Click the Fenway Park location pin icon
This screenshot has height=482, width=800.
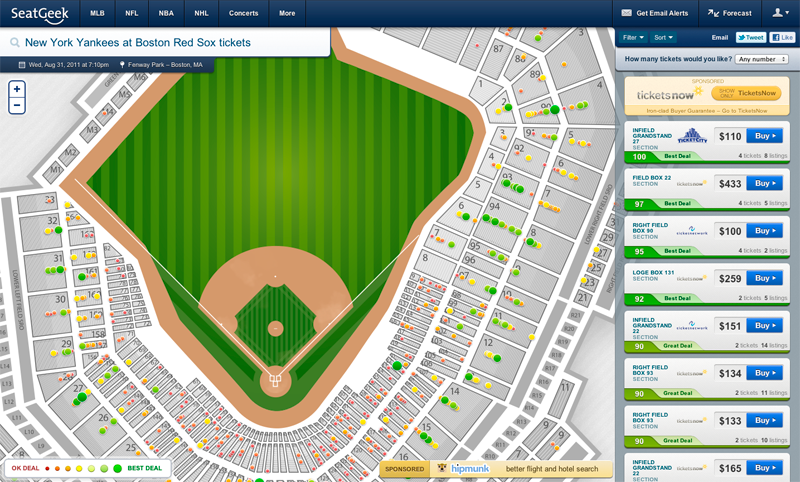pyautogui.click(x=122, y=65)
